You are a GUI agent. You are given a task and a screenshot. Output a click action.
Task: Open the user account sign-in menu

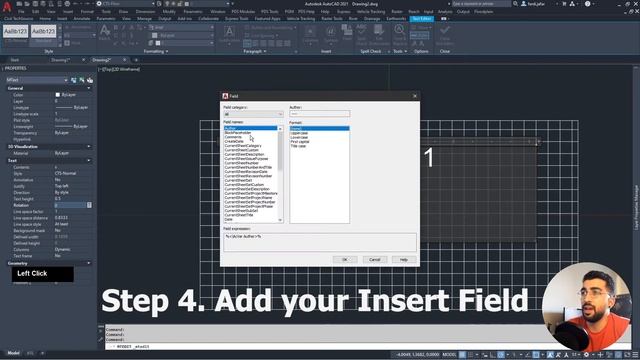[536, 4]
